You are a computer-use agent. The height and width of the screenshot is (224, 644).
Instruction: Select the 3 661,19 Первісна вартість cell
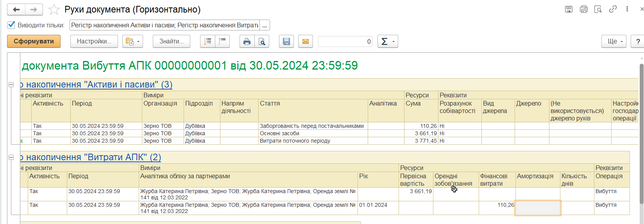416,194
